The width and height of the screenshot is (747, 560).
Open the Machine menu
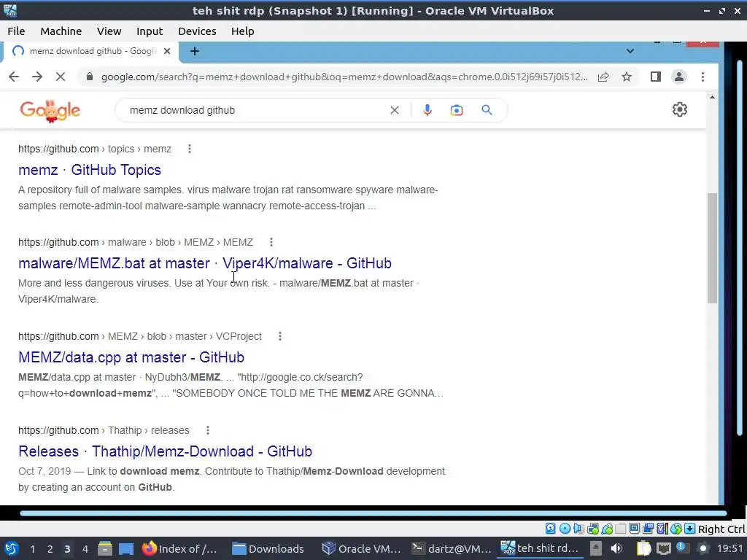[x=61, y=31]
